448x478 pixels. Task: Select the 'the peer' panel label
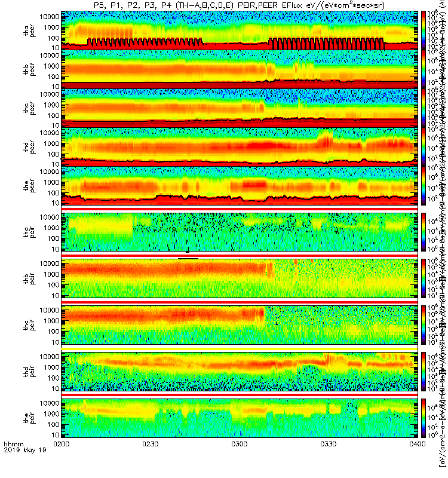tap(29, 186)
